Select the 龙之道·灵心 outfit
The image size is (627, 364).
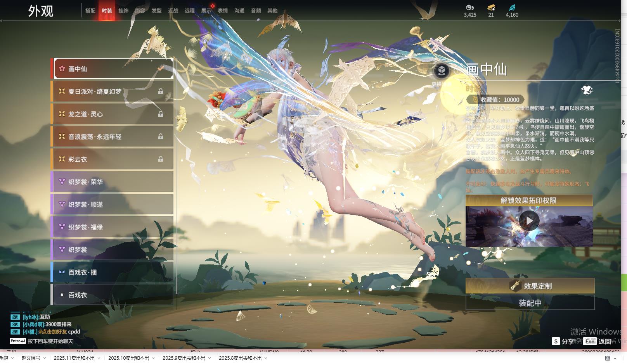113,114
